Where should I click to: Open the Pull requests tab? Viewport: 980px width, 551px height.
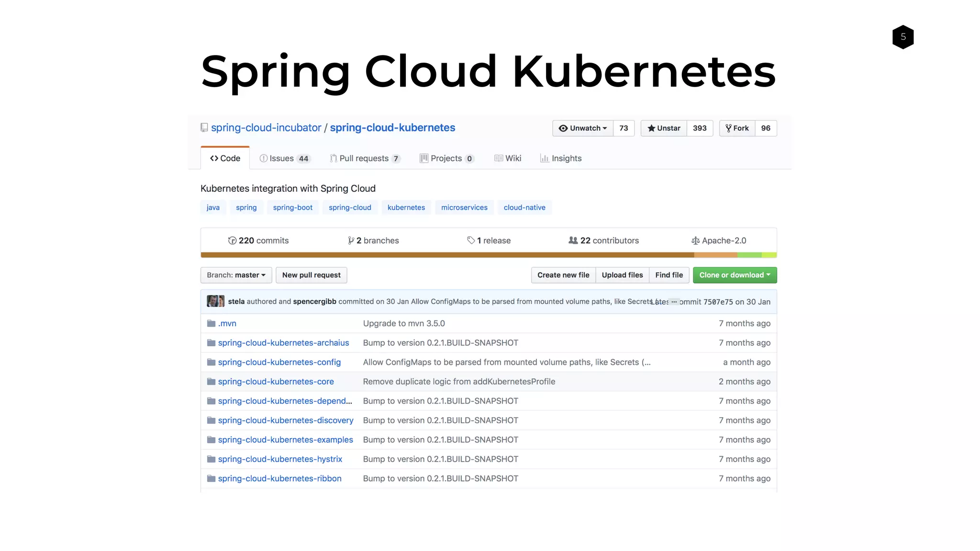[365, 158]
